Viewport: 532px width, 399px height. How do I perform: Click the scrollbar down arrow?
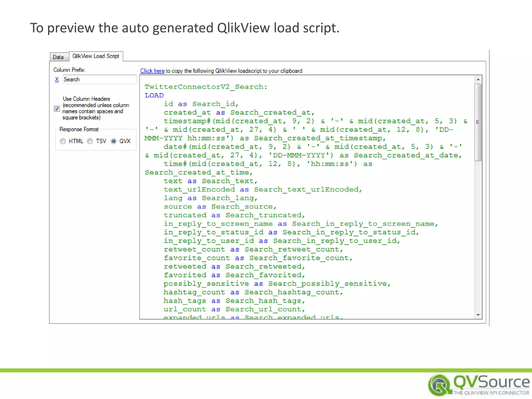[478, 315]
